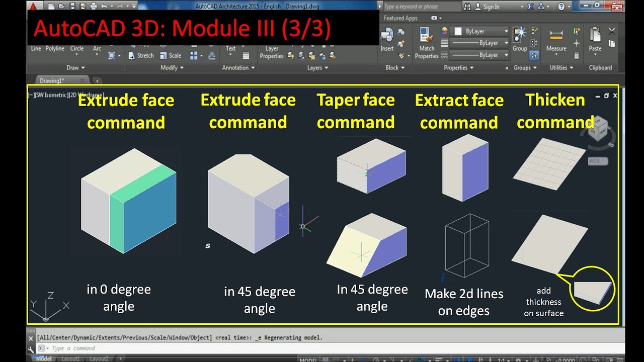
Task: Select the Circle tool
Action: click(77, 49)
